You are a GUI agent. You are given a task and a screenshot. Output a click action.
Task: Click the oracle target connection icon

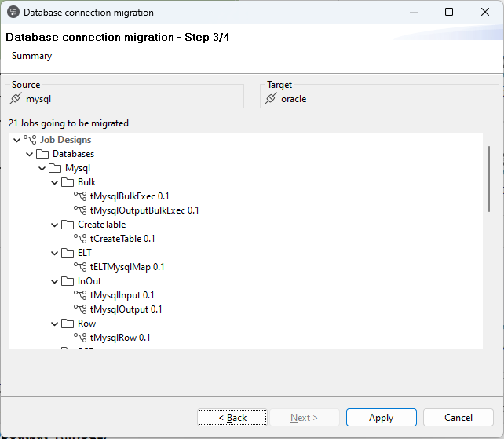(271, 99)
